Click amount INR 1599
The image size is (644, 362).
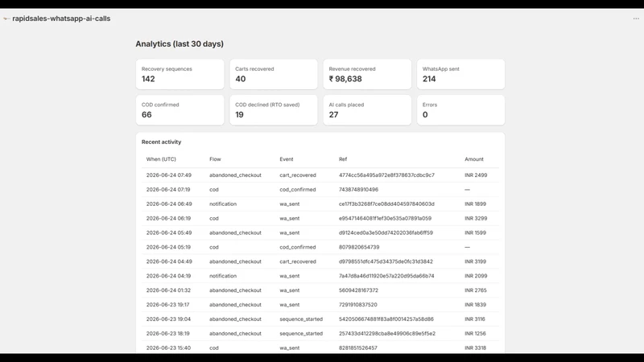click(475, 232)
